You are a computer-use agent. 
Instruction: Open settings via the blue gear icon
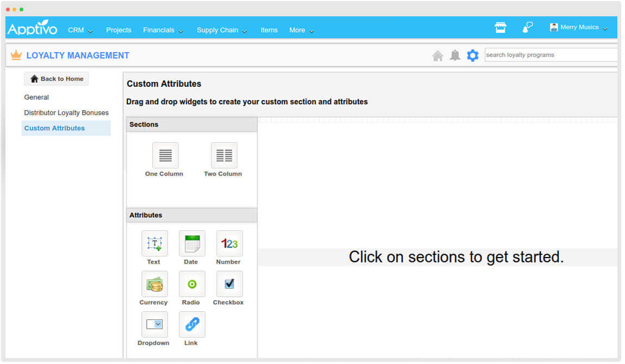click(x=473, y=55)
